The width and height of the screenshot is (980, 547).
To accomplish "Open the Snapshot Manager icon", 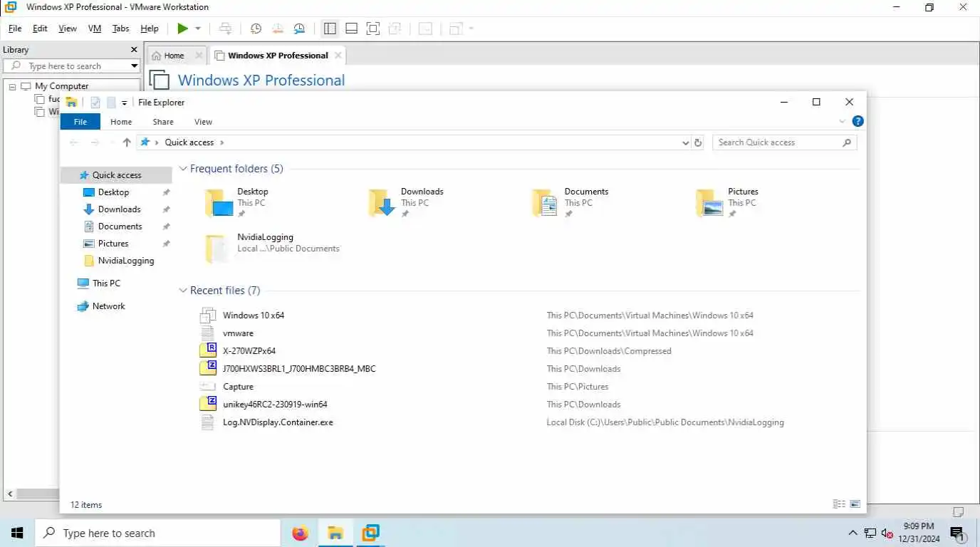I will coord(299,28).
